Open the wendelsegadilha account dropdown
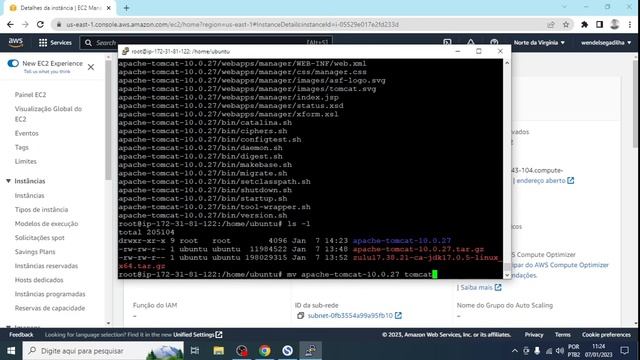Viewport: 640px width, 360px height. [606, 42]
